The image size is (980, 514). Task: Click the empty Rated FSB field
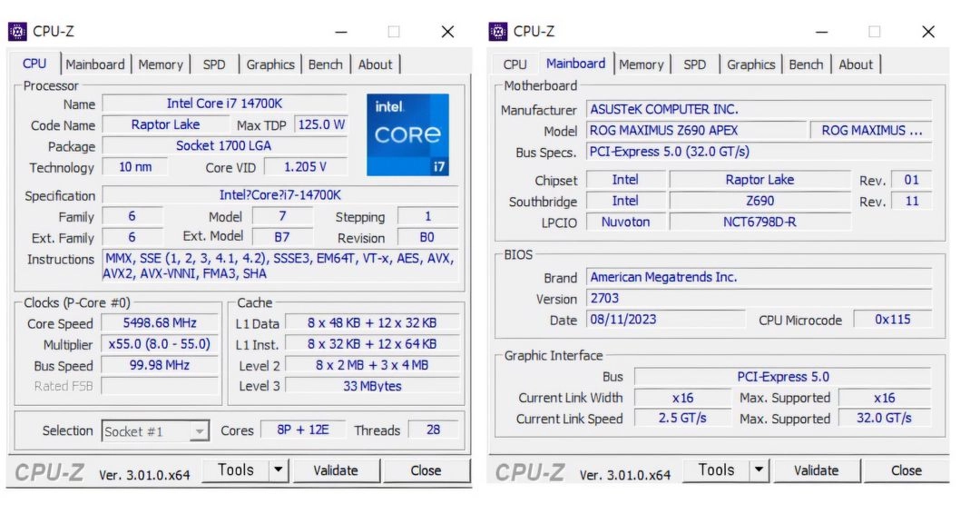160,386
